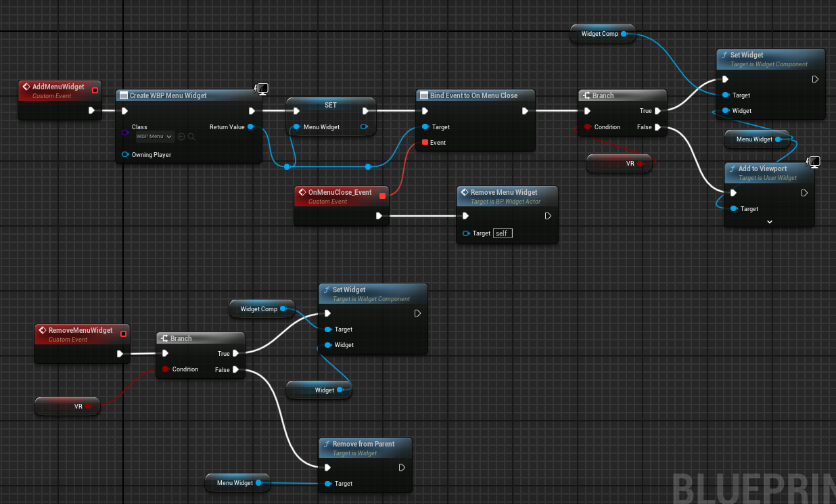This screenshot has height=504, width=836.
Task: Click the AddMenuWidget custom event node title
Action: (58, 87)
